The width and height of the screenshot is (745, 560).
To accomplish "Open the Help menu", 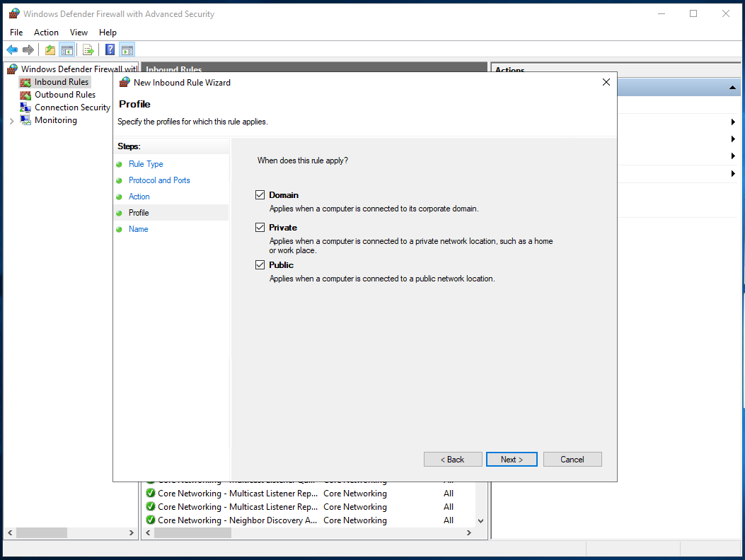I will [x=108, y=33].
